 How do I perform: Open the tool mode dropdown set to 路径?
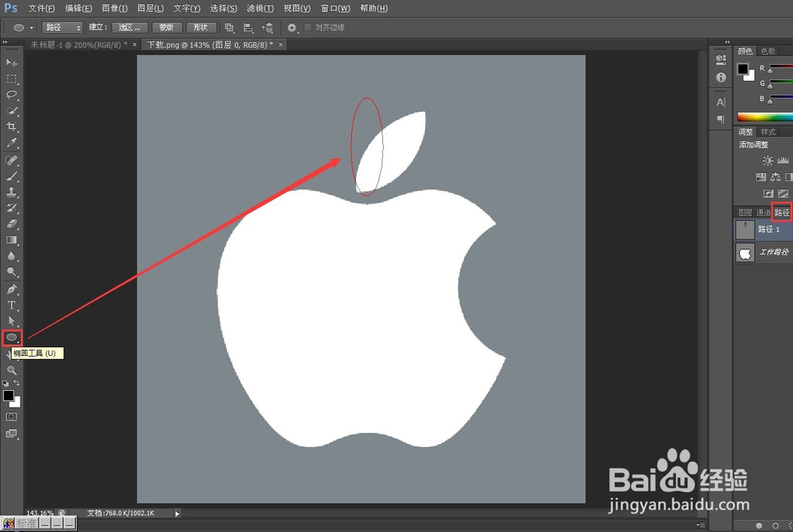click(62, 27)
